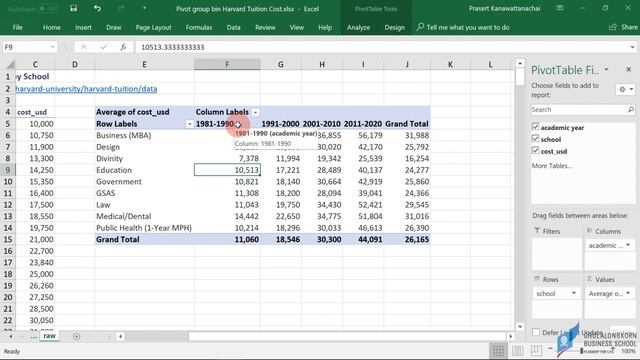Expand the formula bar chevron
Viewport: 640px width, 360px height.
click(632, 47)
